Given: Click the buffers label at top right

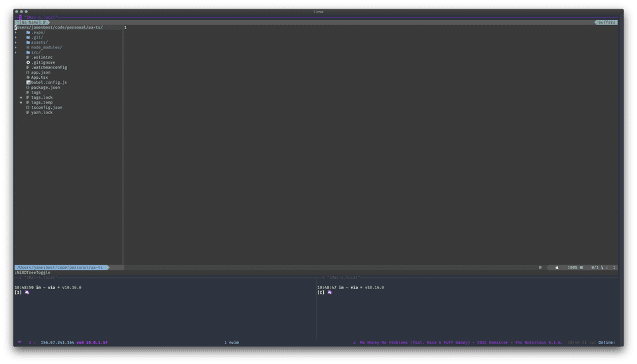Looking at the screenshot, I should tap(606, 23).
